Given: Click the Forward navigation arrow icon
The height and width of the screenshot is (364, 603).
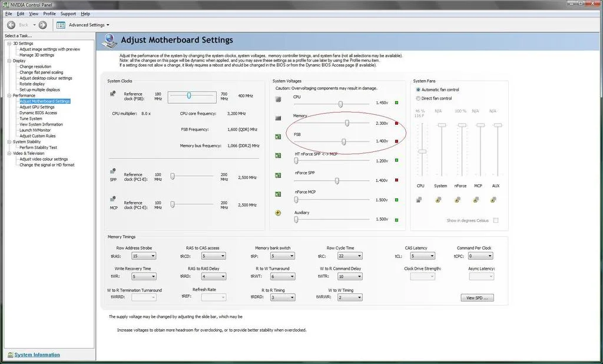Looking at the screenshot, I should tap(42, 25).
